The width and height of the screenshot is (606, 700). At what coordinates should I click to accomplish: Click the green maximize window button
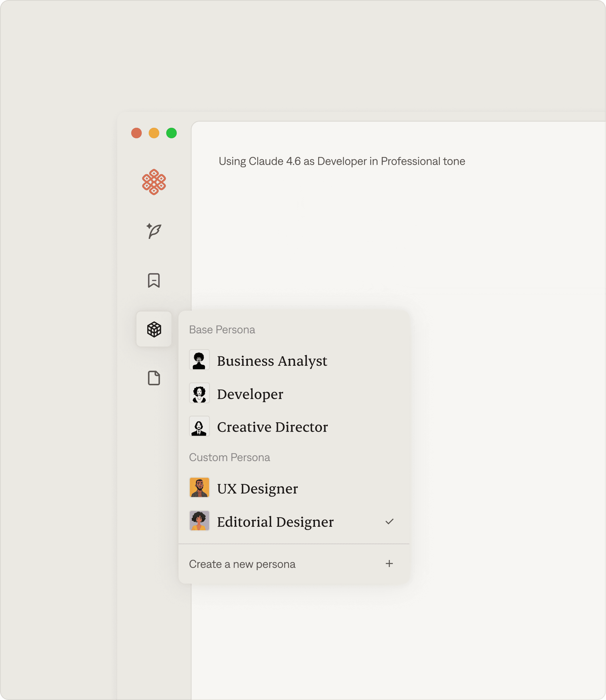171,133
